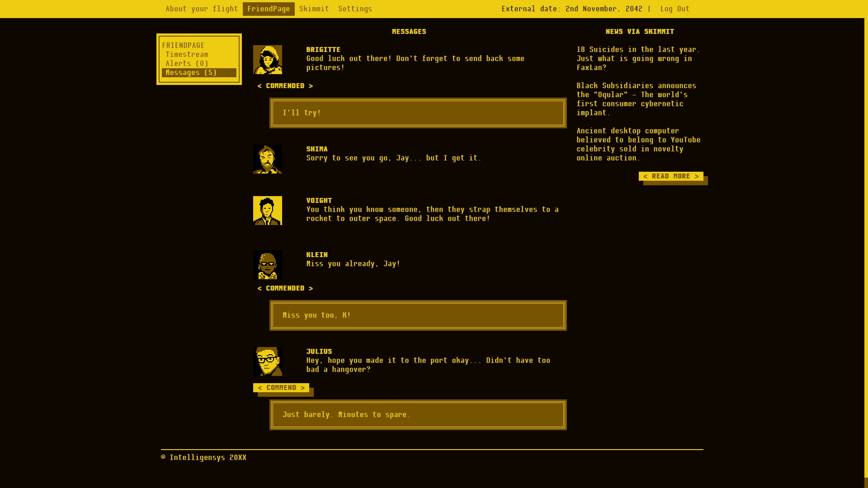The height and width of the screenshot is (488, 868).
Task: Send reply "Just barely. Minutes to spare."
Action: (x=418, y=415)
